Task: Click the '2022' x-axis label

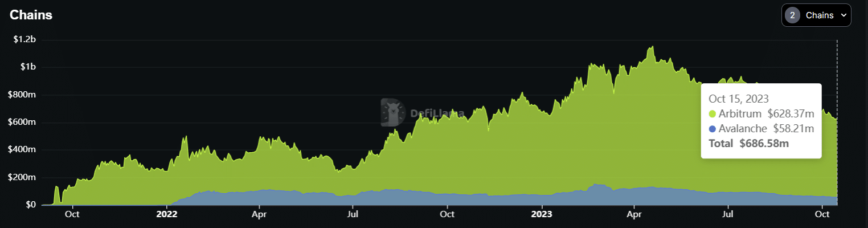Action: click(167, 215)
